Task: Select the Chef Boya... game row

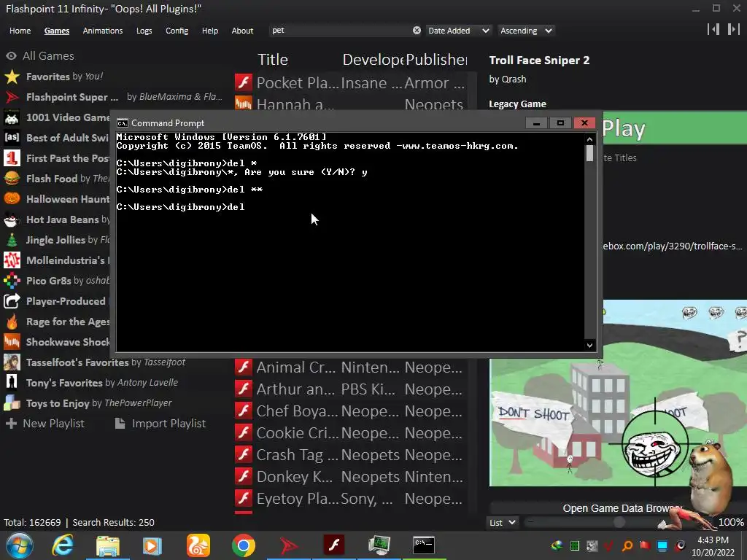Action: click(350, 411)
